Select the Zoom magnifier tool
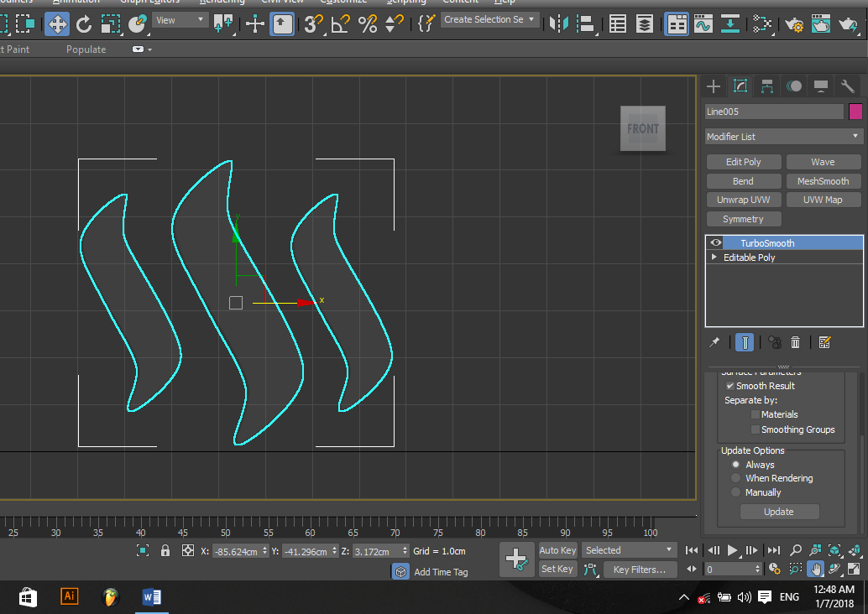 796,550
